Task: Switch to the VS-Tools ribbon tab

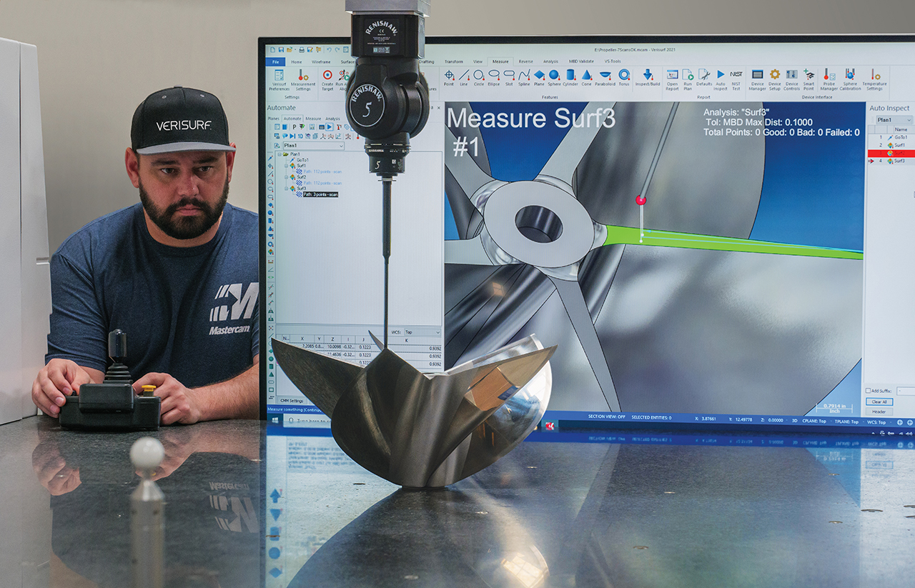Action: coord(613,61)
